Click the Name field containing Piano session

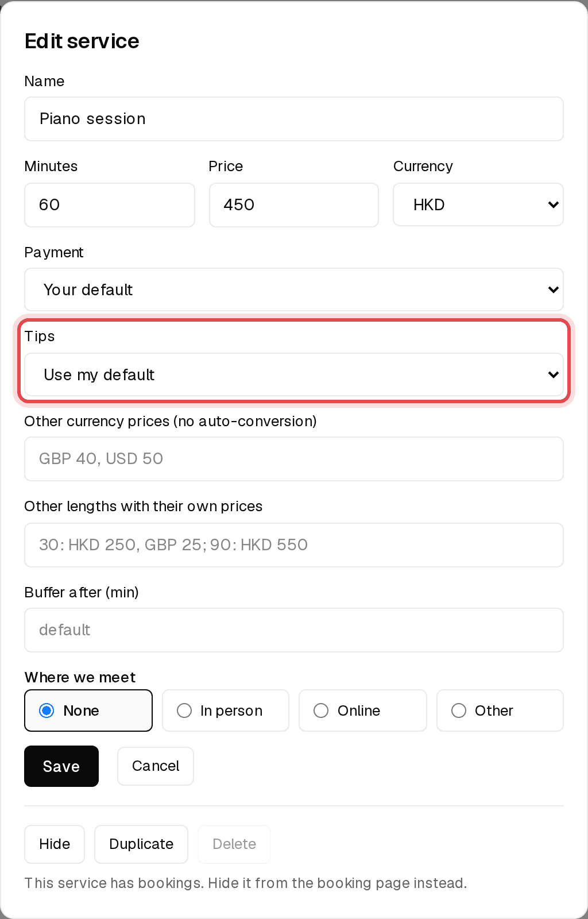[294, 119]
